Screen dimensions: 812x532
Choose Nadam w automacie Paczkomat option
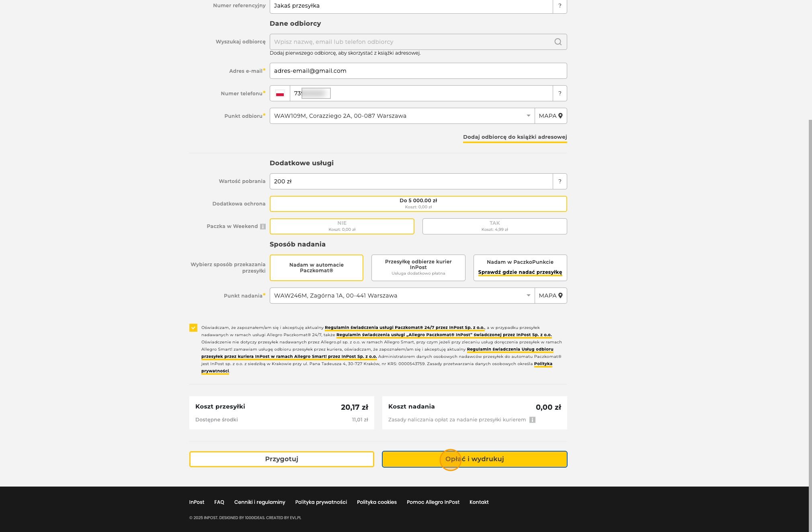pos(316,268)
